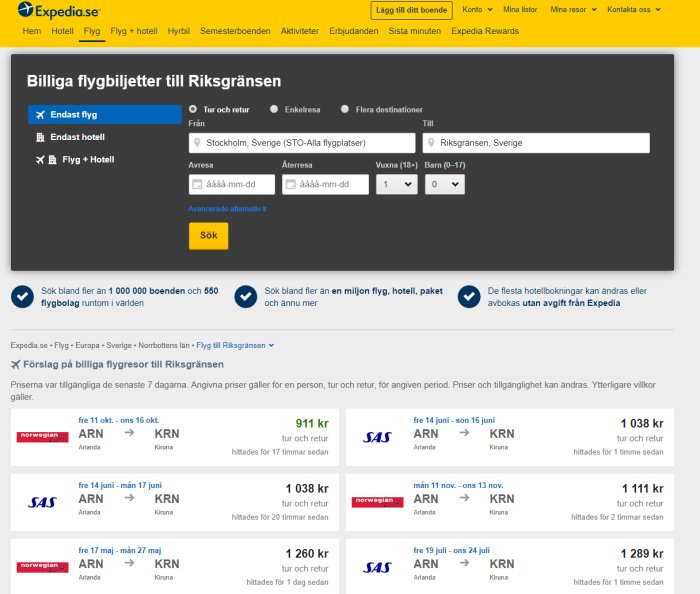This screenshot has height=594, width=700.
Task: Click the Återresa date input field
Action: coord(325,184)
